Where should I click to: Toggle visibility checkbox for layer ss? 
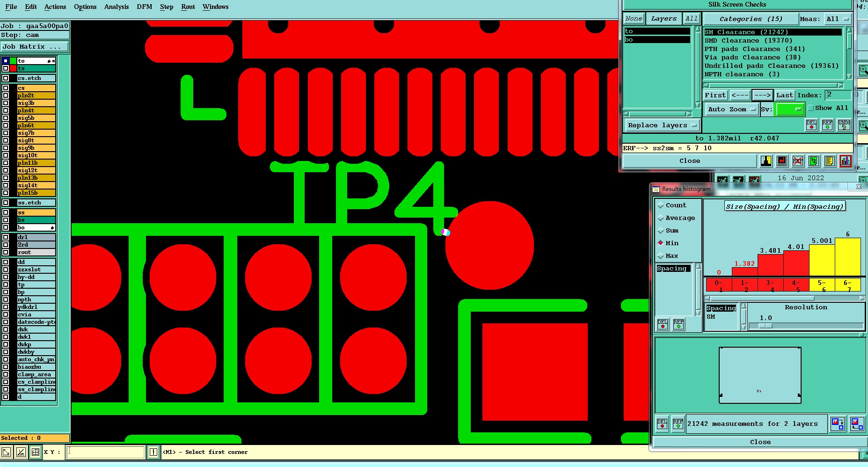coord(6,212)
